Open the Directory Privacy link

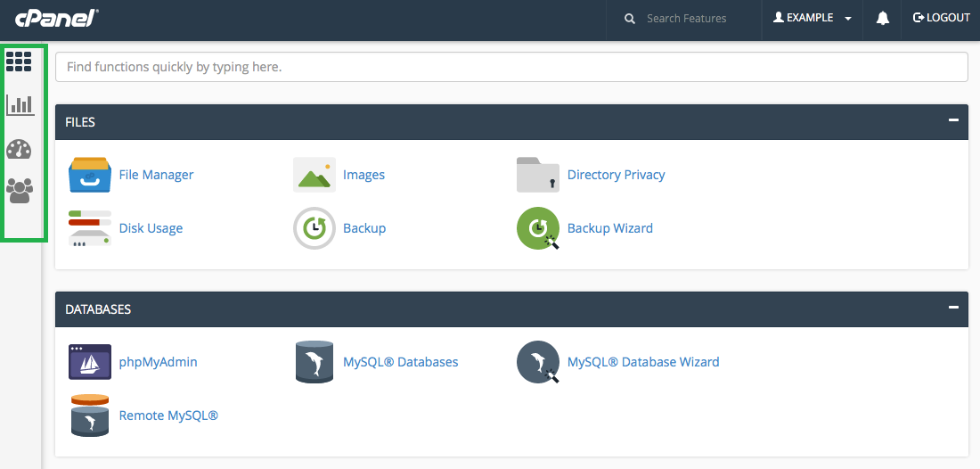click(617, 175)
